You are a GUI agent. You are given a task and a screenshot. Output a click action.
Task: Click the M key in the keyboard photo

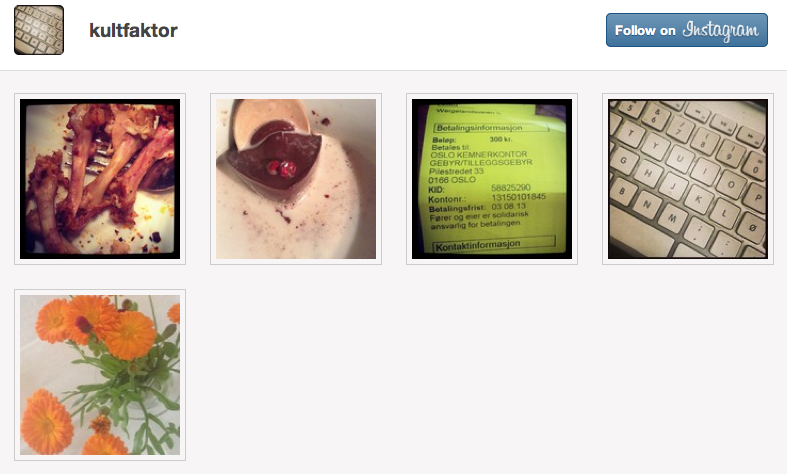coord(672,217)
